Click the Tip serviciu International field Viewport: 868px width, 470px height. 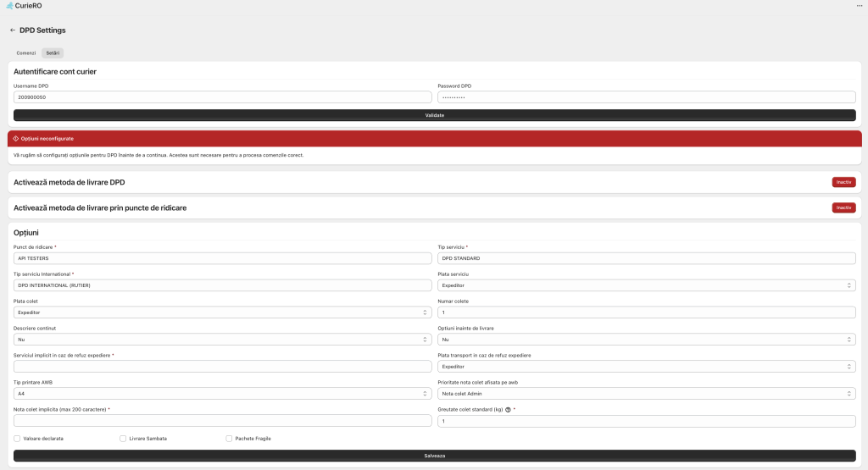pos(223,285)
